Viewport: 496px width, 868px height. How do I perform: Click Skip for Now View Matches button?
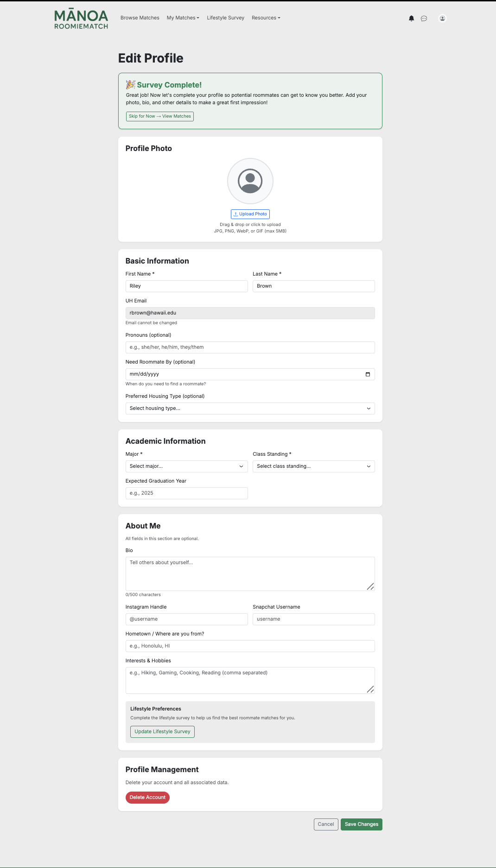(159, 116)
